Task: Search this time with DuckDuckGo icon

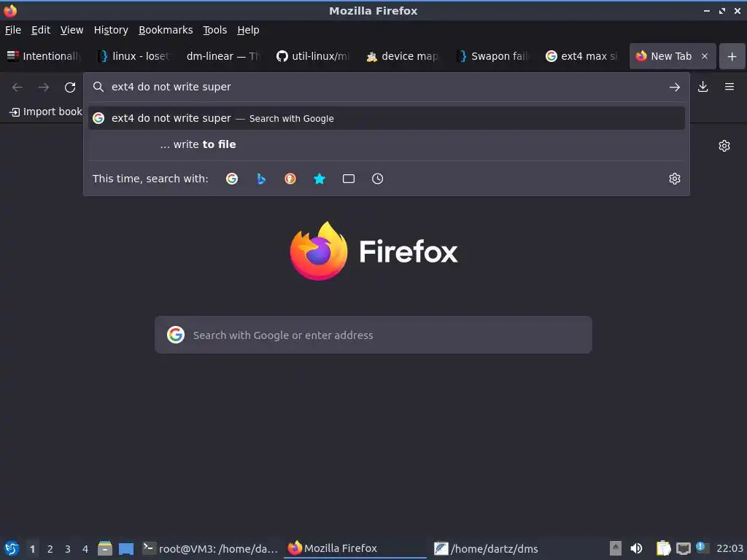Action: [x=290, y=179]
